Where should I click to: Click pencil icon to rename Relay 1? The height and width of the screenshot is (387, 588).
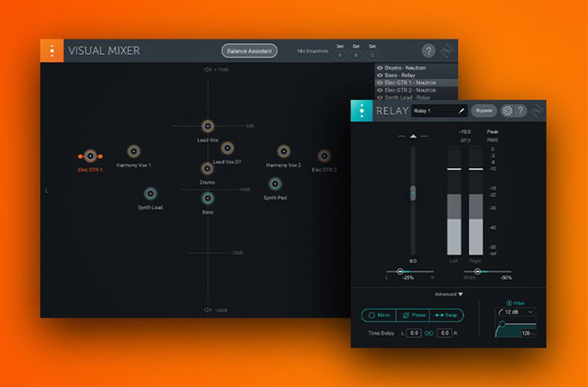[462, 111]
